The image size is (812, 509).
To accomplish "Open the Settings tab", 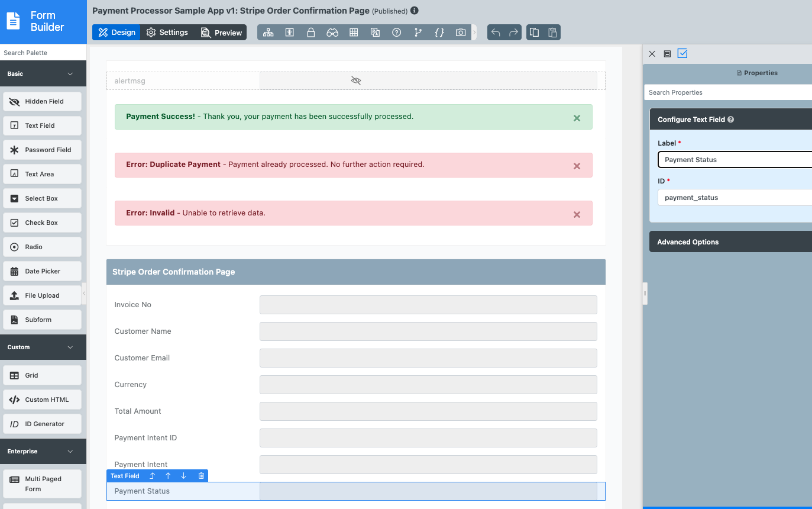I will click(x=167, y=33).
